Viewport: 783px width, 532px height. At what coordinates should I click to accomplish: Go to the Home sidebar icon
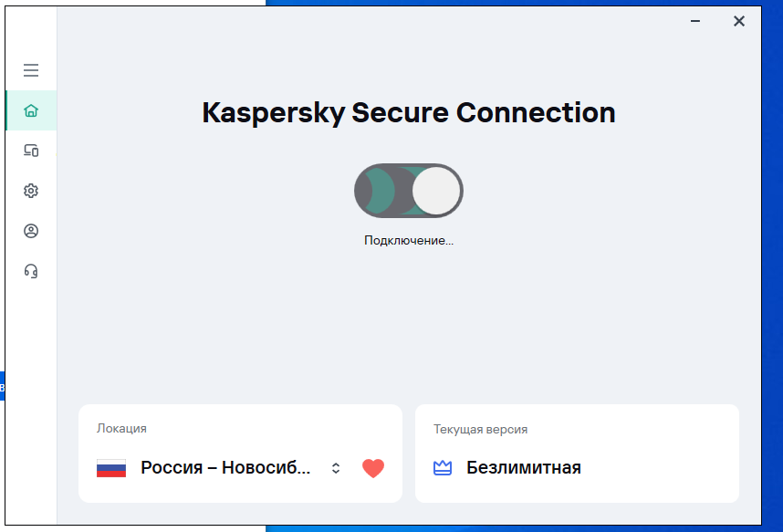[x=31, y=110]
